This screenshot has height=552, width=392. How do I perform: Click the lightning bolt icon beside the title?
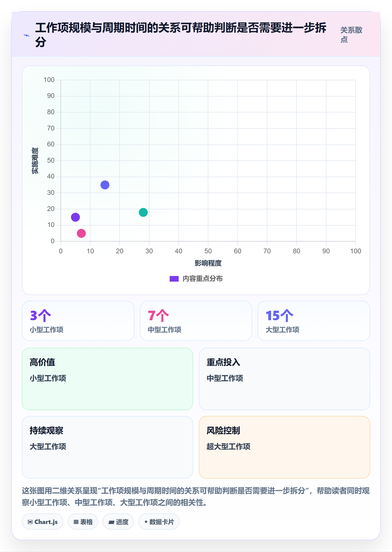point(27,35)
